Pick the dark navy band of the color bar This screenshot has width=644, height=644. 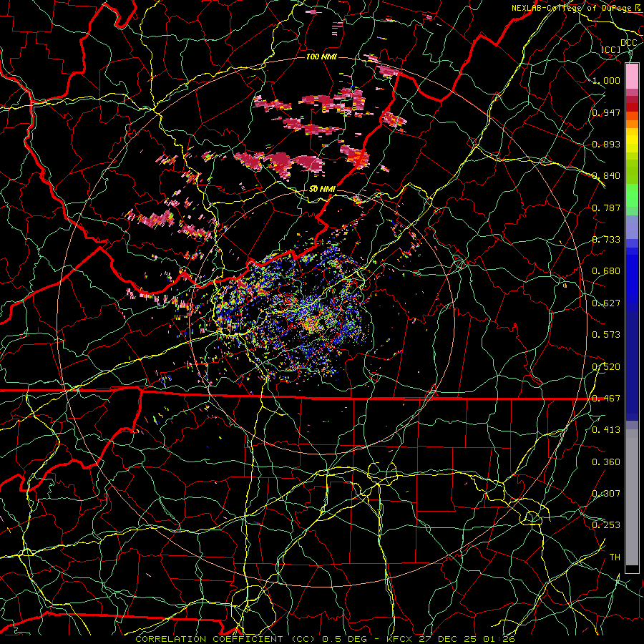(x=632, y=366)
